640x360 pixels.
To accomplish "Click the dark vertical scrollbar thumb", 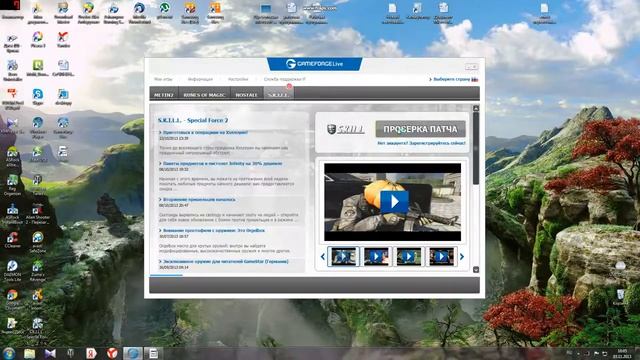I will (476, 148).
